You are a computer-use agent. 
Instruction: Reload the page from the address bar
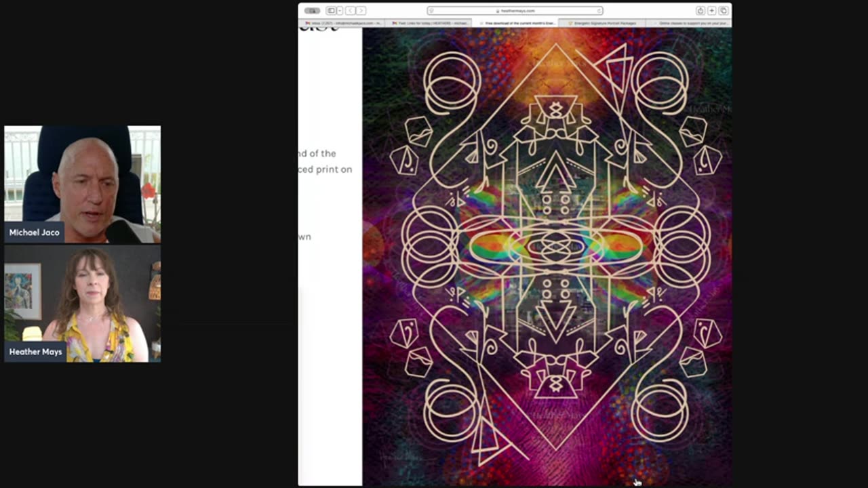coord(599,11)
